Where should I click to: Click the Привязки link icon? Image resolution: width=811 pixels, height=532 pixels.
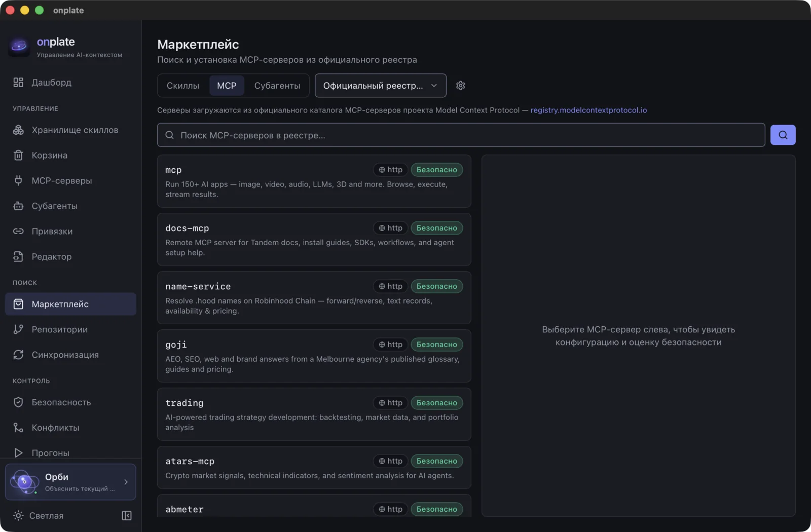click(18, 232)
